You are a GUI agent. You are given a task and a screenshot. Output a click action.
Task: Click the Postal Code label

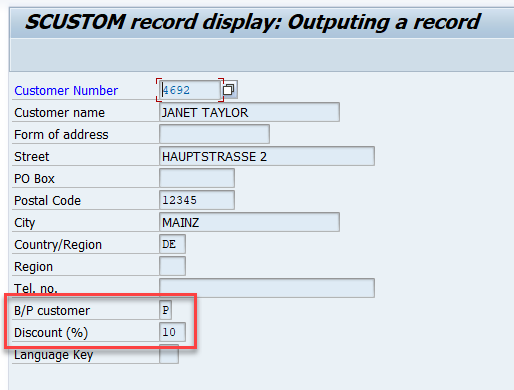[47, 201]
